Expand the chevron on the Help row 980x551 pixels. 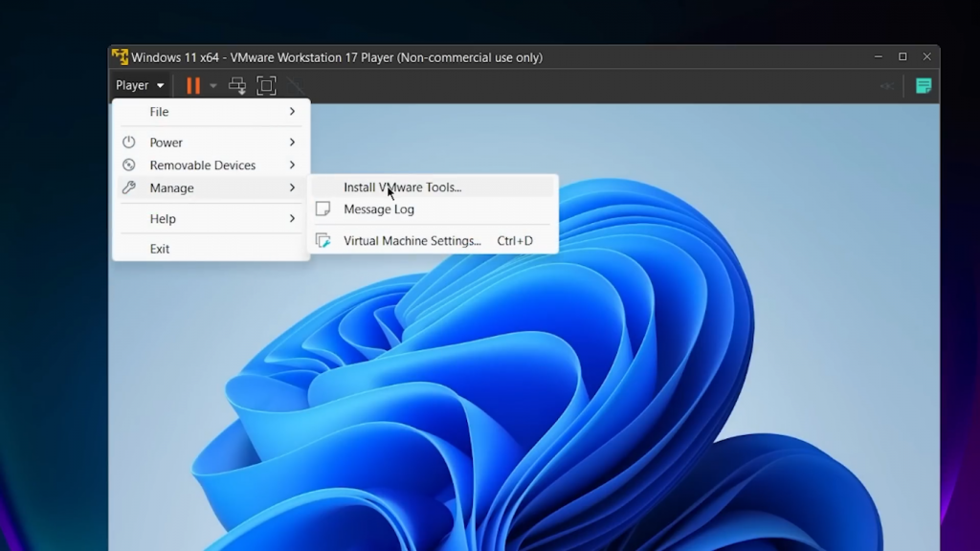[x=292, y=219]
